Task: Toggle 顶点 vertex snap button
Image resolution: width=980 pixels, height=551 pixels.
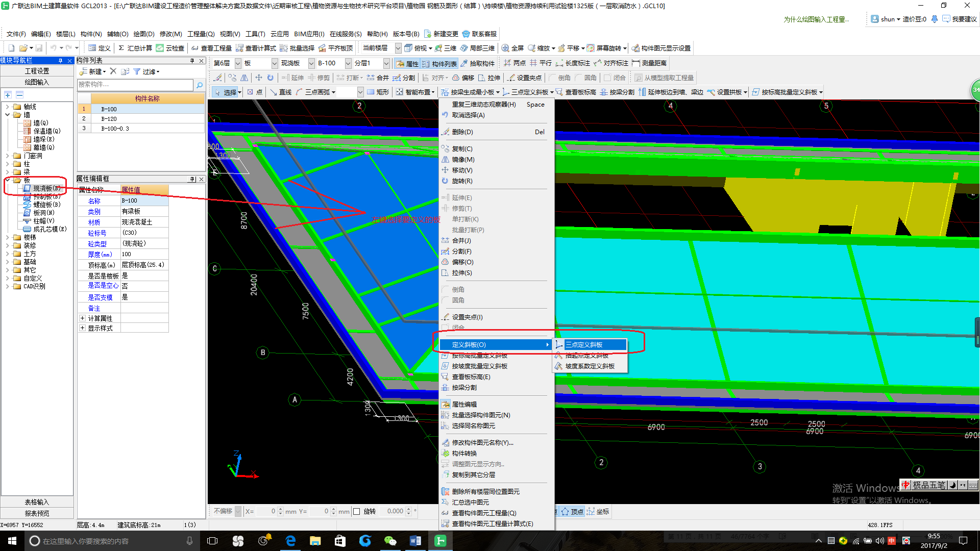Action: [x=572, y=512]
